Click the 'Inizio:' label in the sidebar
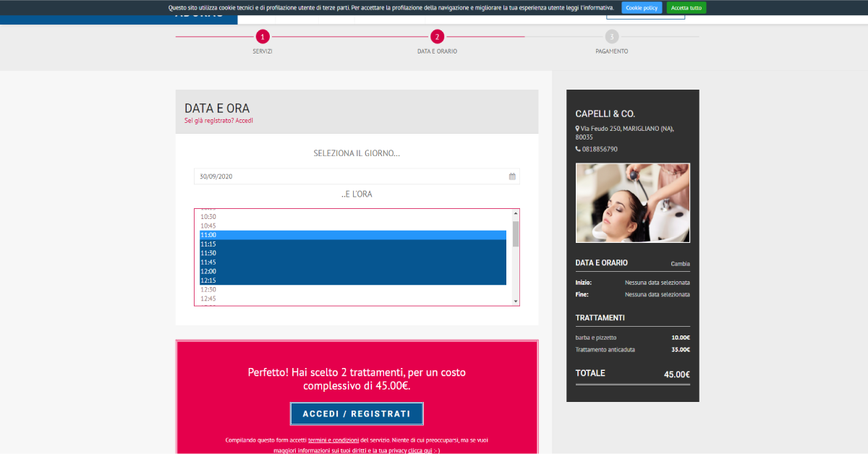The width and height of the screenshot is (868, 454). coord(584,282)
